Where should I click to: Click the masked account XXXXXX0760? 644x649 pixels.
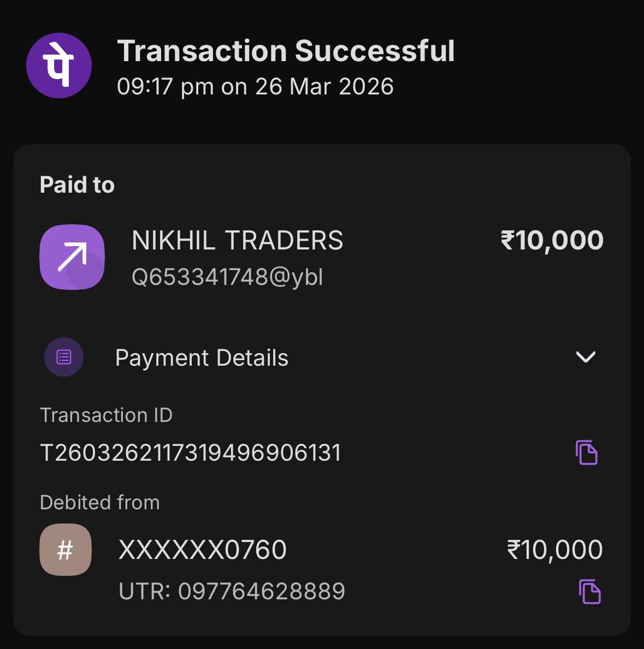(203, 550)
